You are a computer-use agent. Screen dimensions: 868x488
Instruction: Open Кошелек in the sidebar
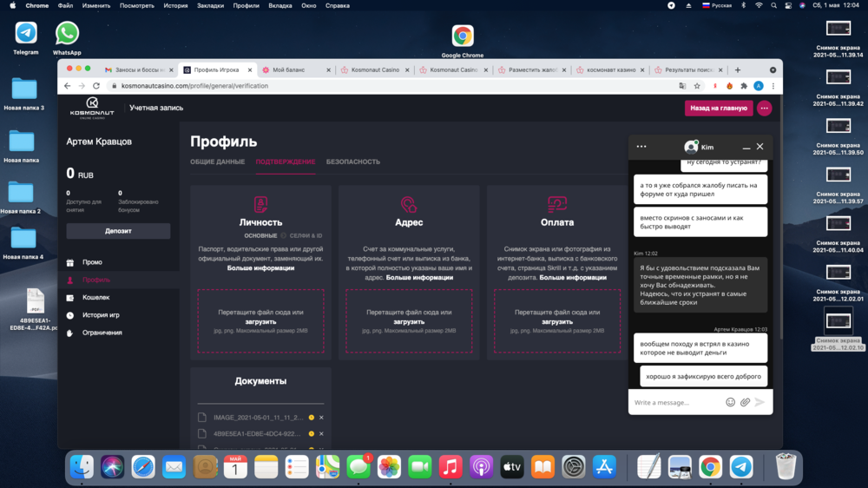[x=95, y=298]
